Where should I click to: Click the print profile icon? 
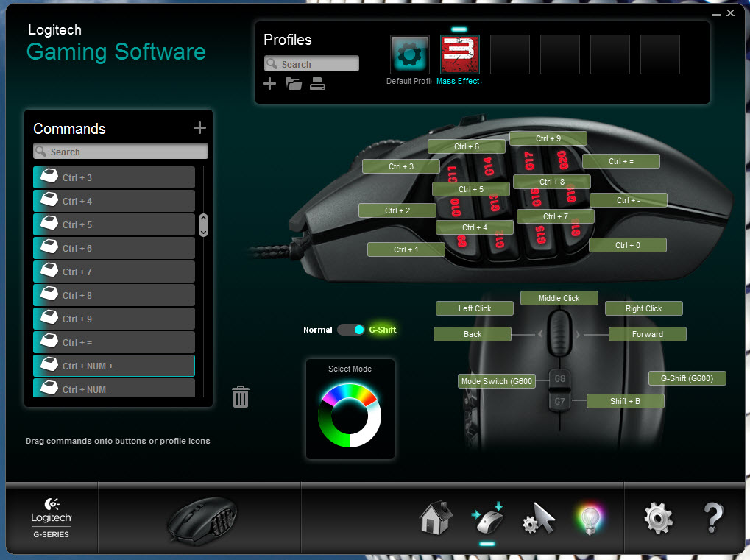317,84
